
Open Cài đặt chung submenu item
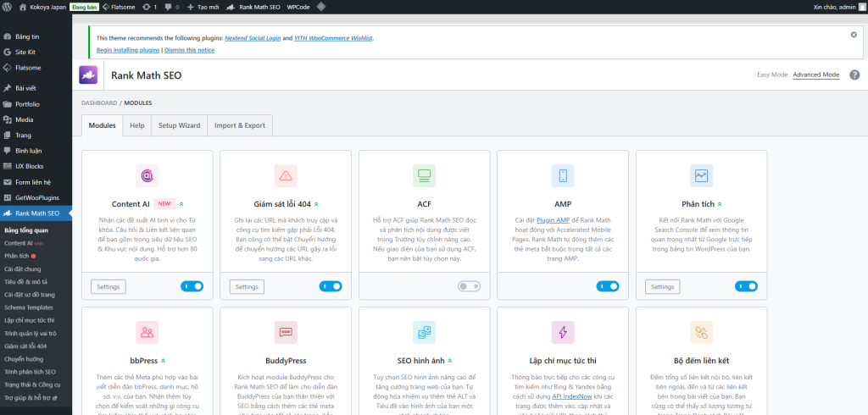click(x=23, y=269)
